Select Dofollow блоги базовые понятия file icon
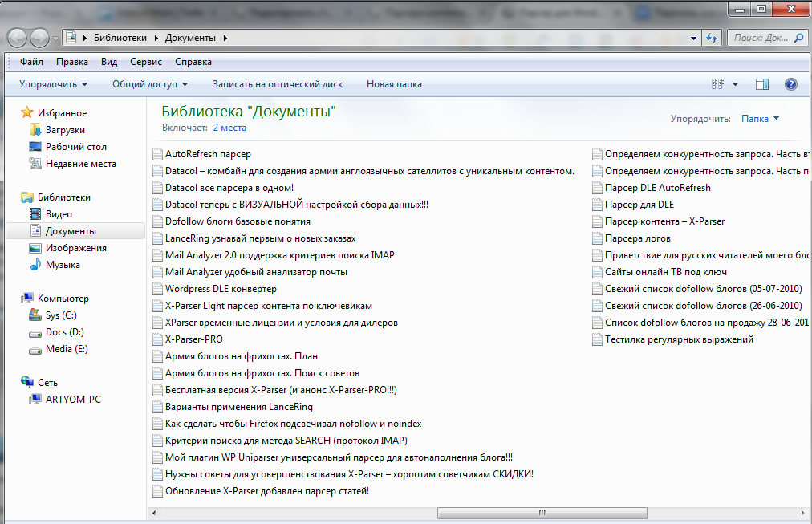The height and width of the screenshot is (524, 812). click(157, 221)
